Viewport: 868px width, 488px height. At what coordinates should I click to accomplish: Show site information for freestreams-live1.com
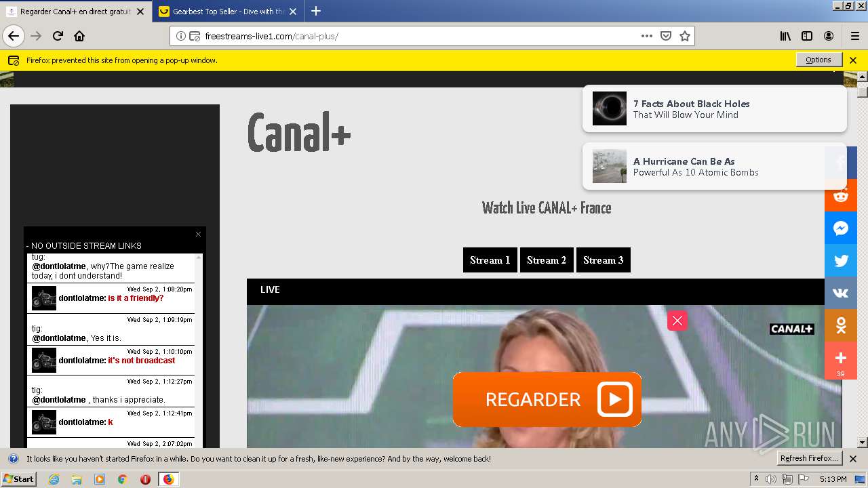click(x=181, y=36)
